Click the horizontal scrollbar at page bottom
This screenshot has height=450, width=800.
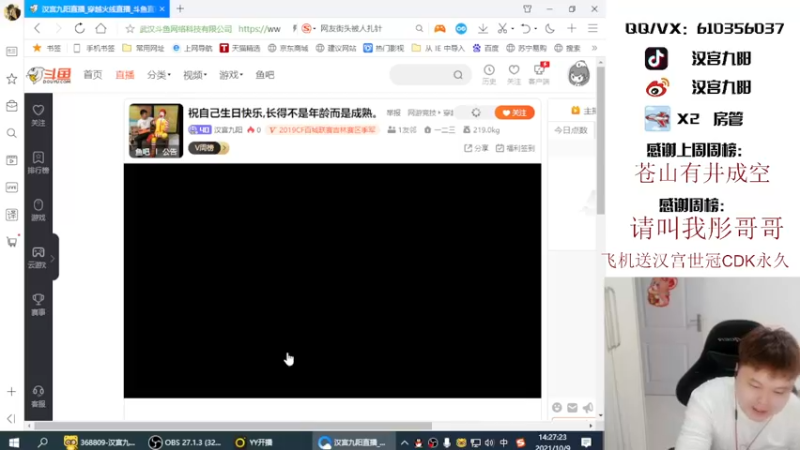tap(232, 426)
